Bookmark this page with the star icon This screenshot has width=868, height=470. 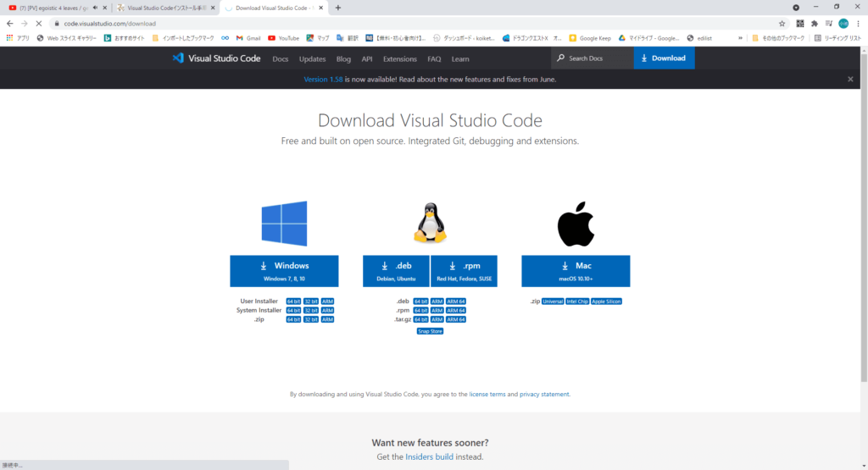pos(782,24)
